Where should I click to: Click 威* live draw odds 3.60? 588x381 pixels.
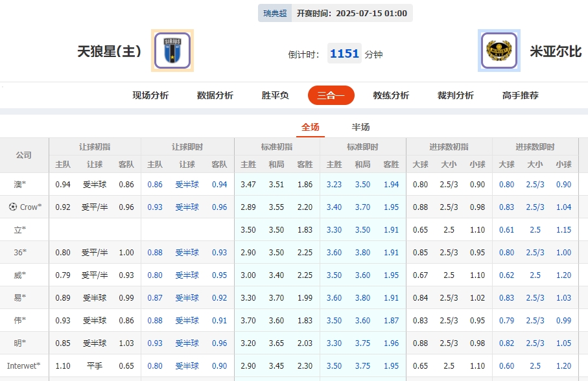362,275
